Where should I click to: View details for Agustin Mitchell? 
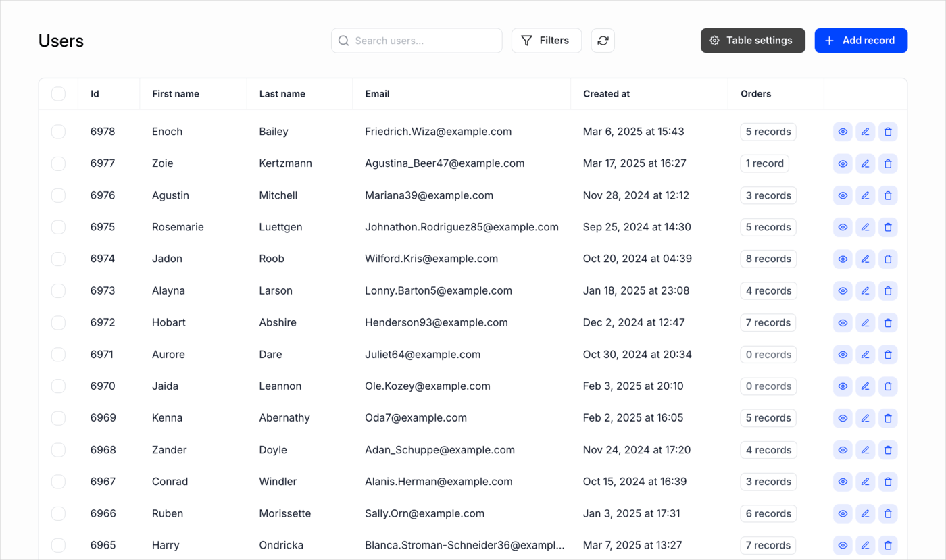[x=843, y=195]
